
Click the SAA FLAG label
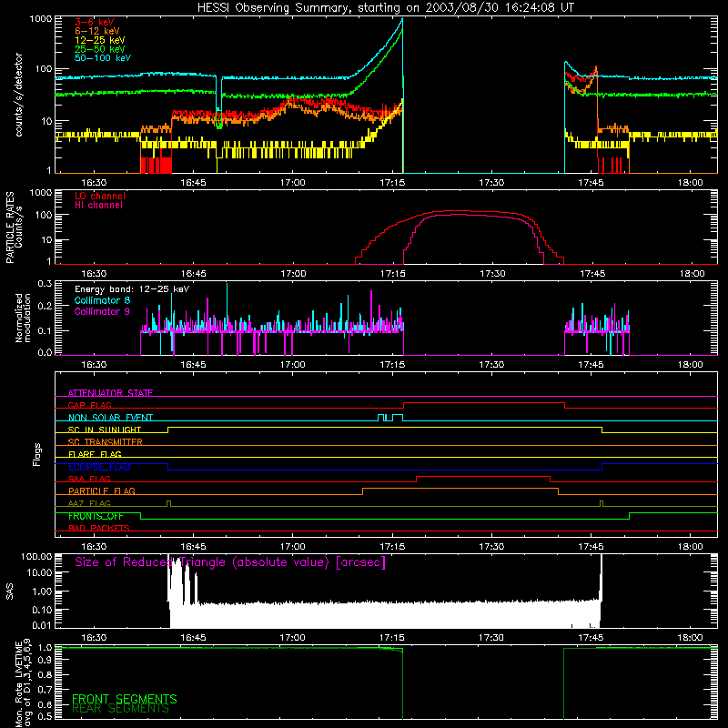tap(89, 479)
